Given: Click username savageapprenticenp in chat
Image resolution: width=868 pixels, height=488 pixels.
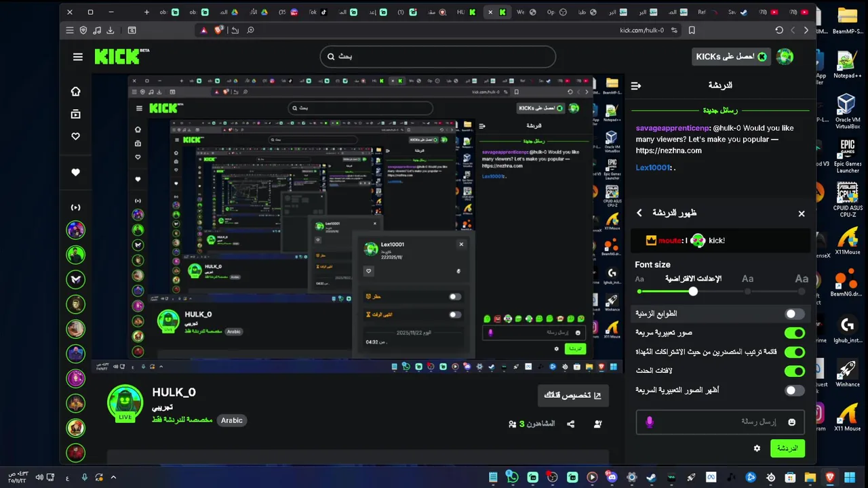Looking at the screenshot, I should click(672, 127).
